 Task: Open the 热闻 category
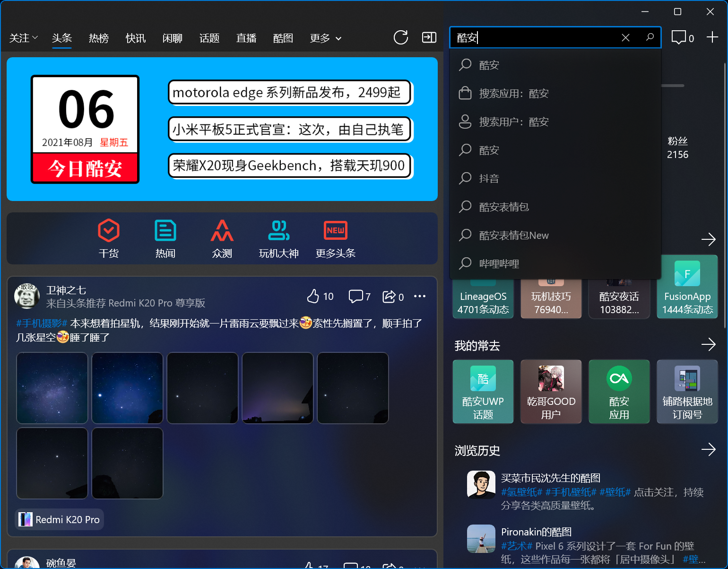pyautogui.click(x=165, y=239)
